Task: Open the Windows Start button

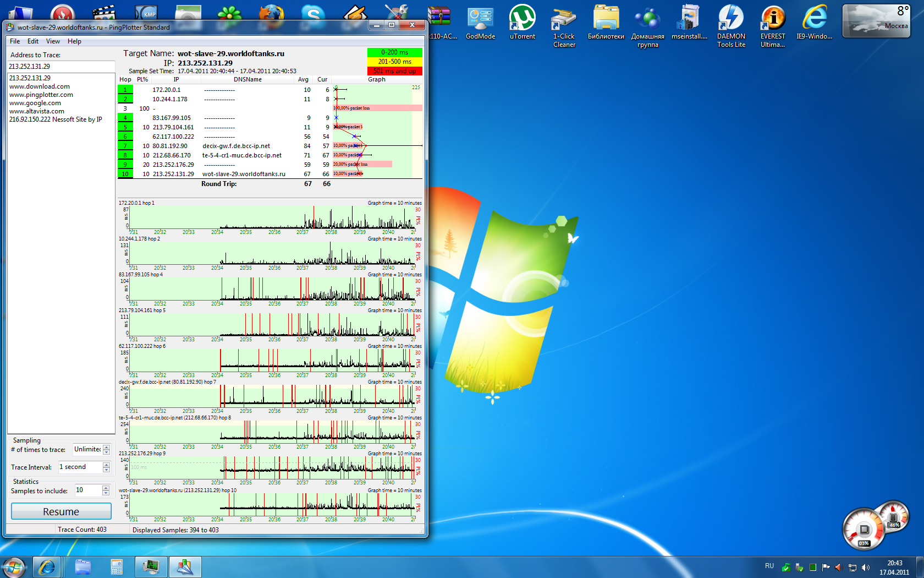Action: 14,567
